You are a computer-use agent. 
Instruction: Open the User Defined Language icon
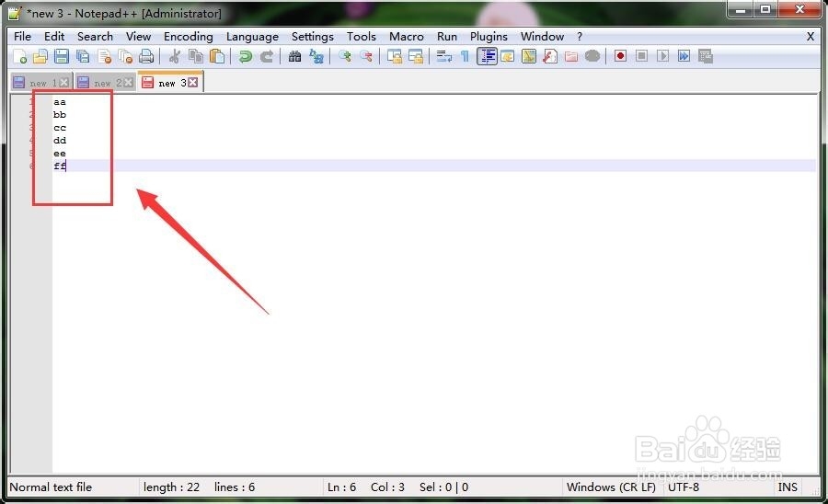(x=508, y=56)
